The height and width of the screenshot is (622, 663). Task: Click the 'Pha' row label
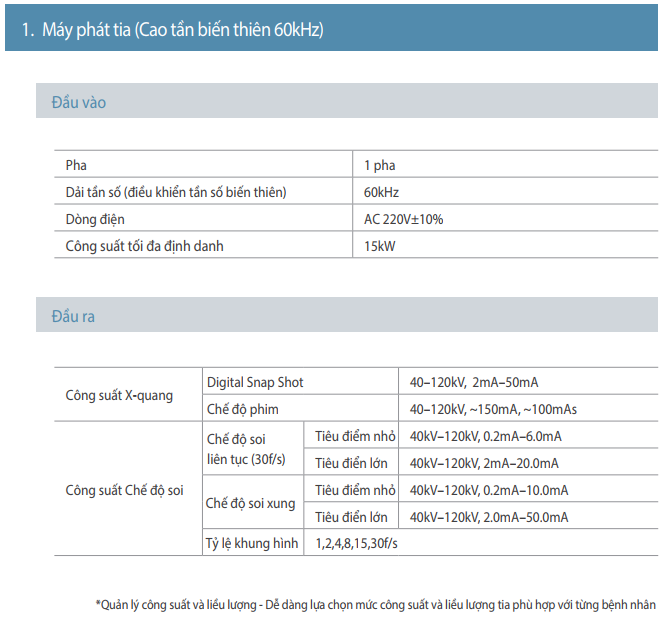(75, 166)
